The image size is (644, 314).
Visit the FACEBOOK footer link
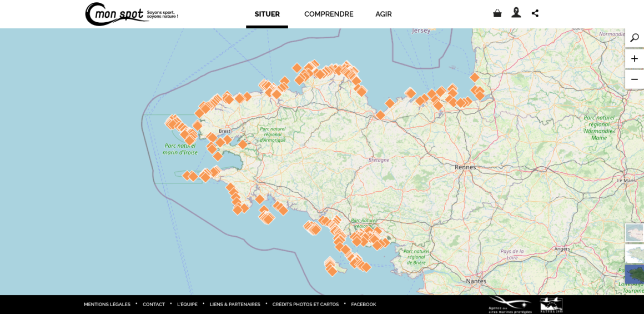pyautogui.click(x=364, y=305)
